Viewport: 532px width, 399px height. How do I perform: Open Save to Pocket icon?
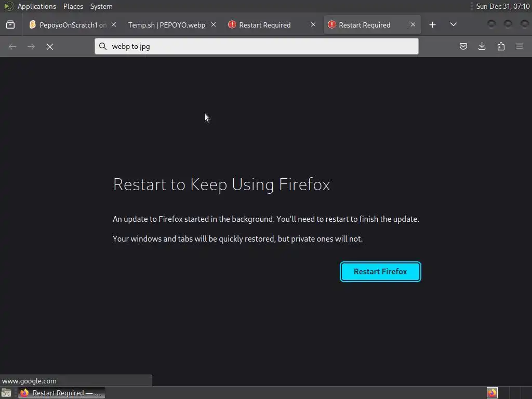(x=463, y=46)
